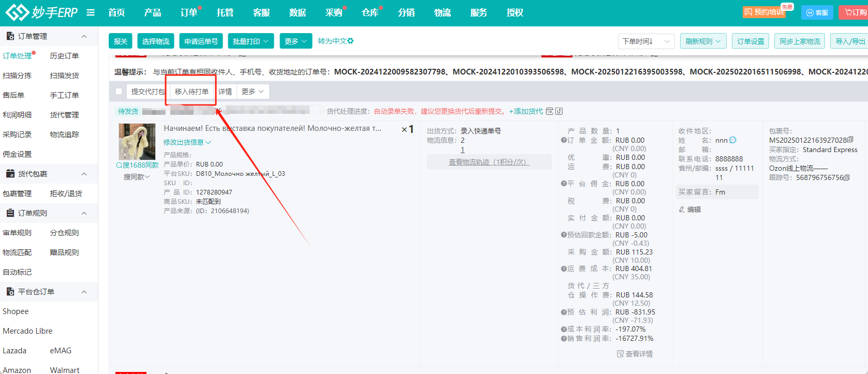Open the 下单时间 sort dropdown
This screenshot has width=868, height=374.
pyautogui.click(x=646, y=41)
